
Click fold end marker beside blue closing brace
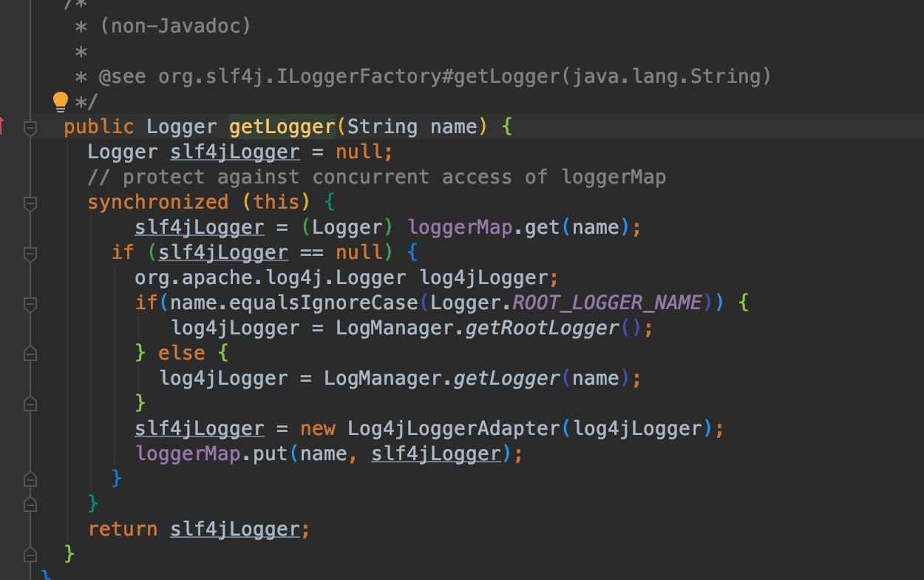click(x=30, y=479)
